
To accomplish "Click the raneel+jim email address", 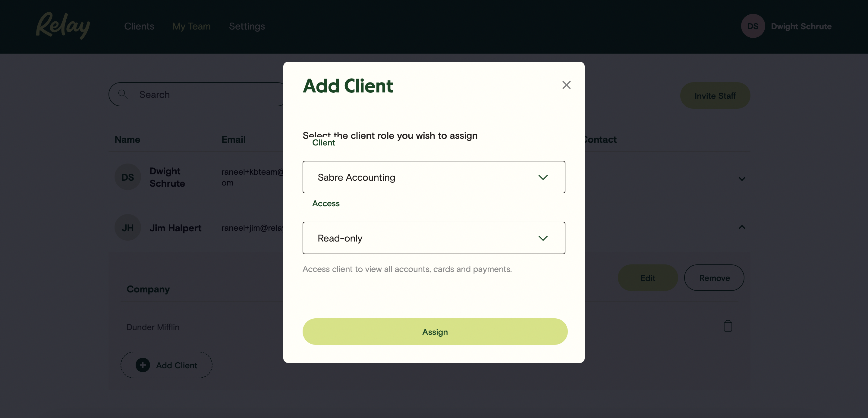I will 252,228.
